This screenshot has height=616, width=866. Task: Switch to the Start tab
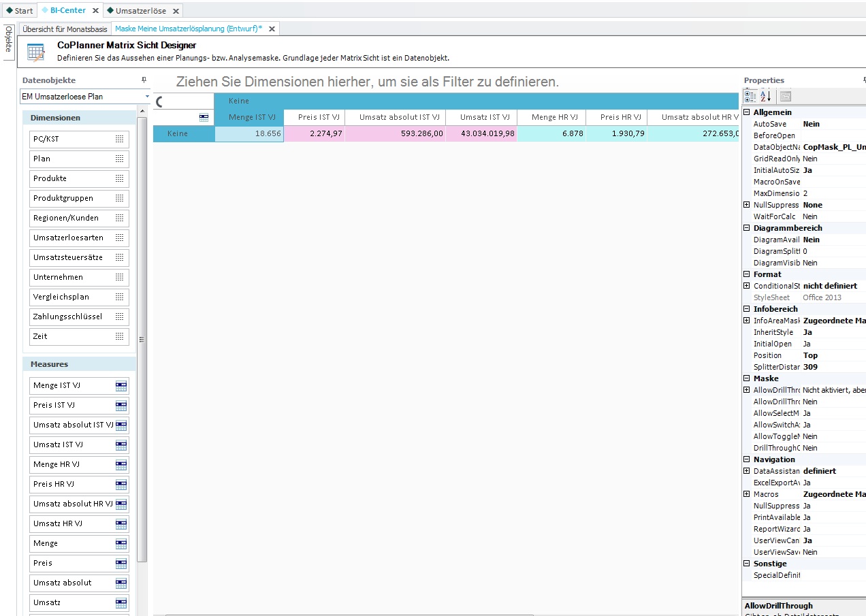pos(18,10)
